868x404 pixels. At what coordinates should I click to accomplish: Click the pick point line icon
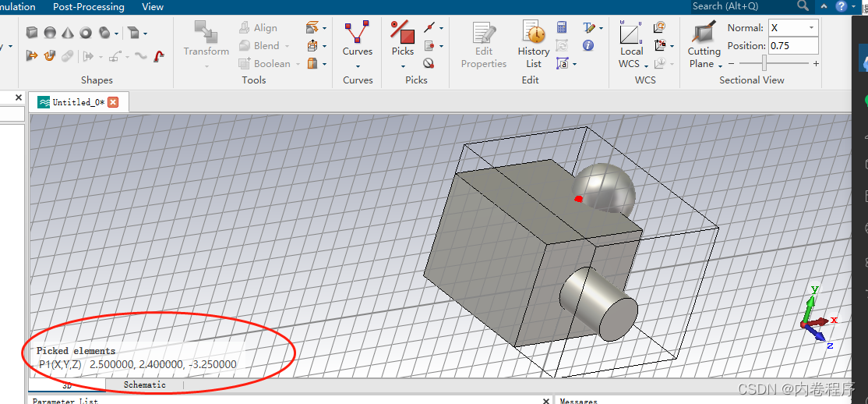coord(429,27)
